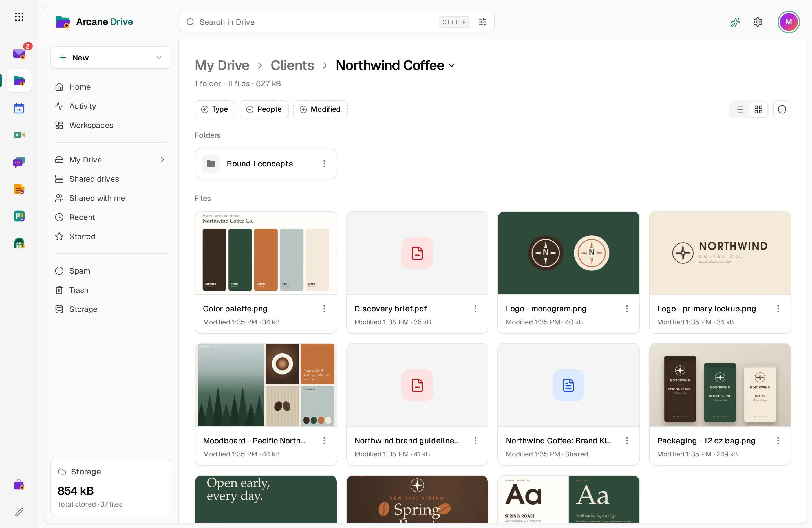Open the Type filter
812x528 pixels.
pos(215,109)
